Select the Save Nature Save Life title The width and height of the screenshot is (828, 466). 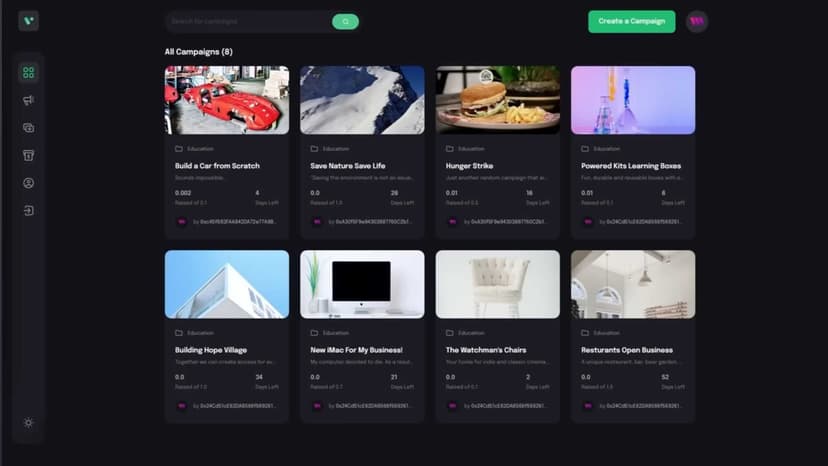pos(347,166)
